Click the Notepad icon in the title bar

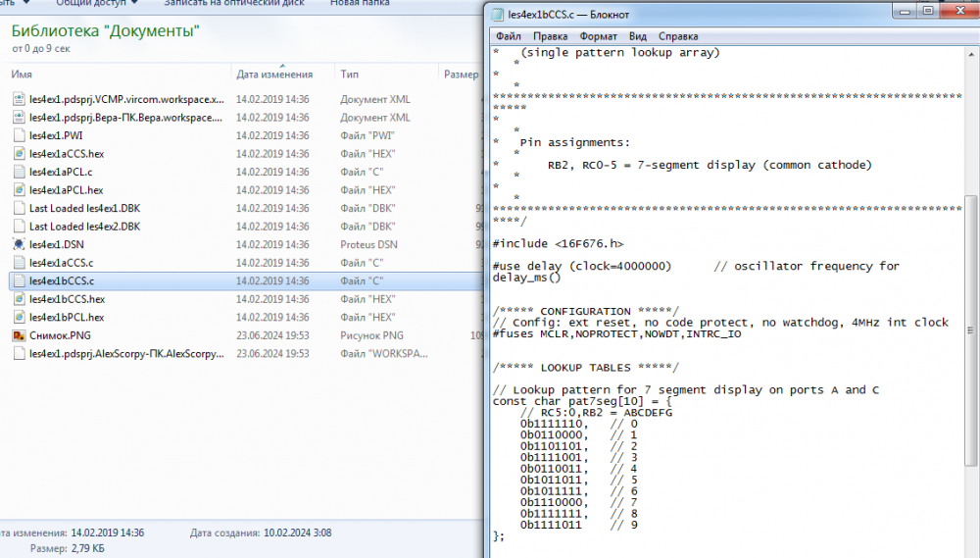tap(498, 15)
